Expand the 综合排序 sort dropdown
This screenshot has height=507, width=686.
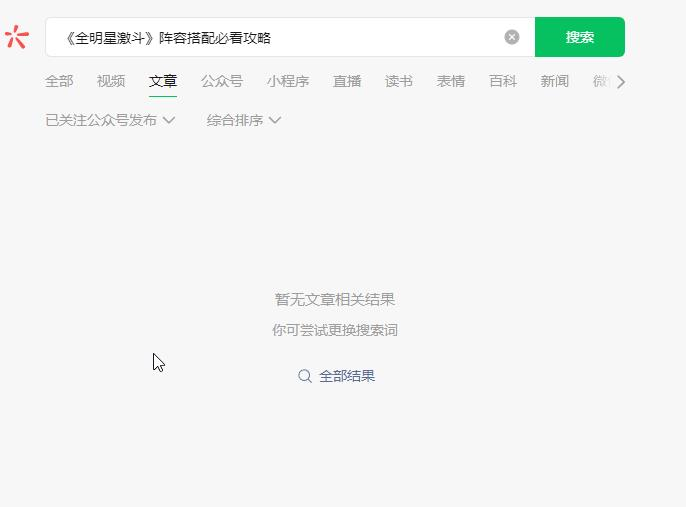click(x=244, y=120)
